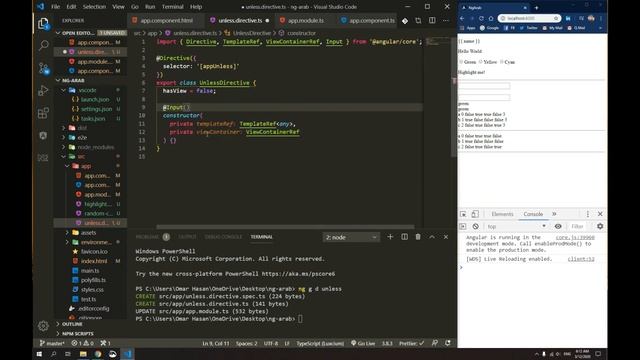The height and width of the screenshot is (360, 640).
Task: Open the Terminal menu
Action: coord(172,7)
